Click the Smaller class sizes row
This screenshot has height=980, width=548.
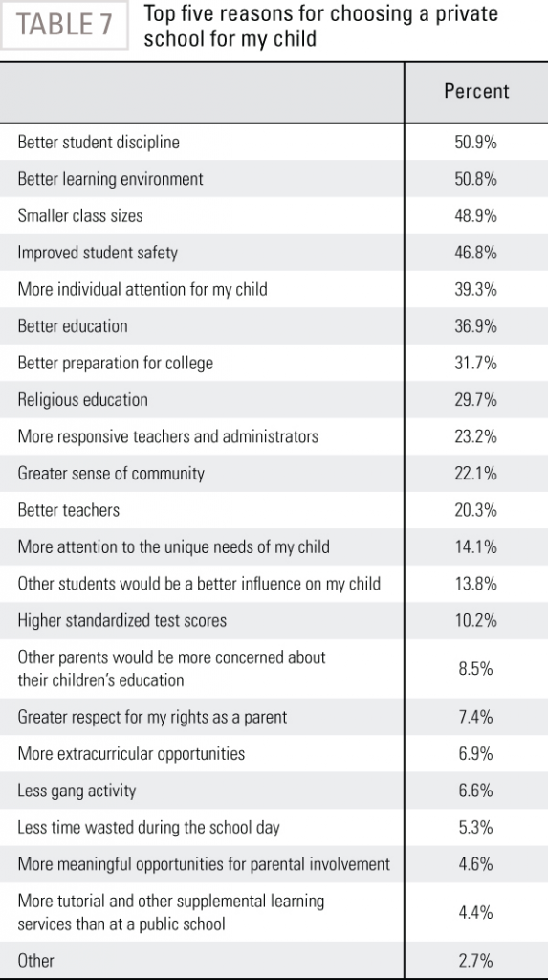(274, 215)
